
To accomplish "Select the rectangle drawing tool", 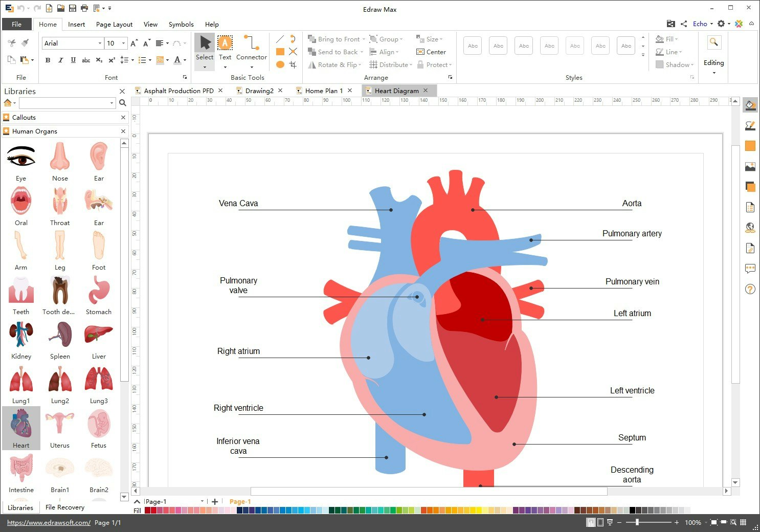I will pos(280,52).
